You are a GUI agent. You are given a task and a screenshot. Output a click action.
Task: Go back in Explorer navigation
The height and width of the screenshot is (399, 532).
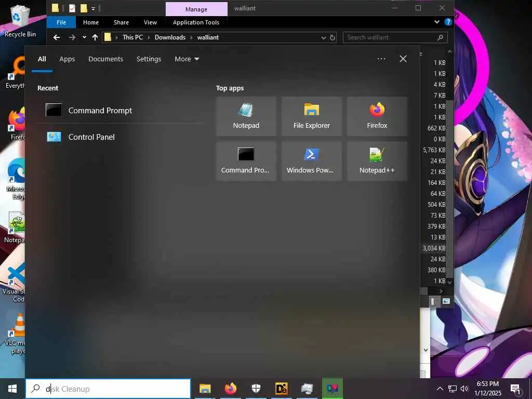(x=56, y=37)
